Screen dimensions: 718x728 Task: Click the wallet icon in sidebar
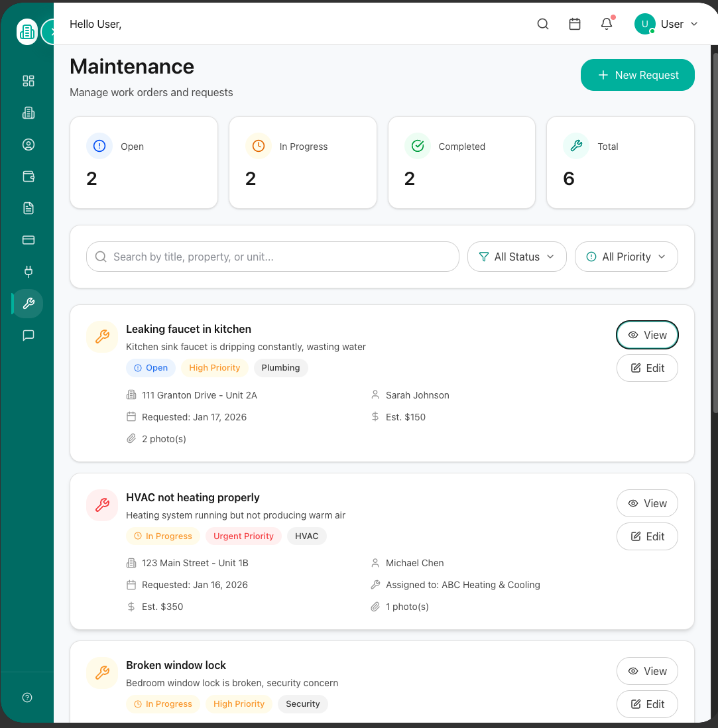(x=28, y=176)
